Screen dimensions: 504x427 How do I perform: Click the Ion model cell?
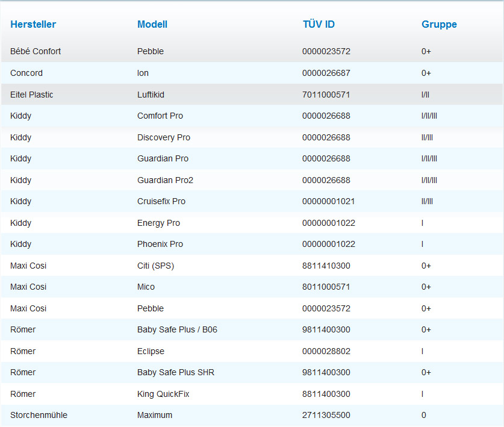point(143,73)
